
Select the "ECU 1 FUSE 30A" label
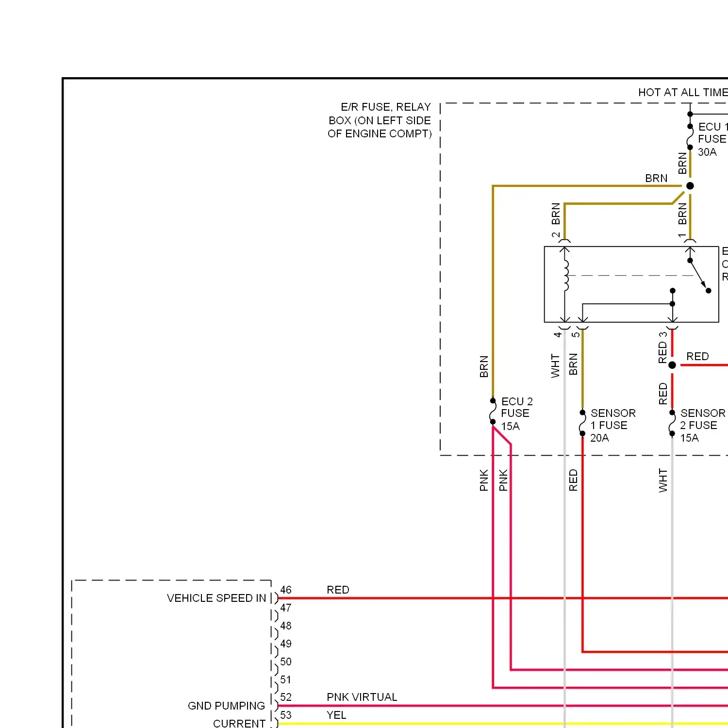[713, 139]
